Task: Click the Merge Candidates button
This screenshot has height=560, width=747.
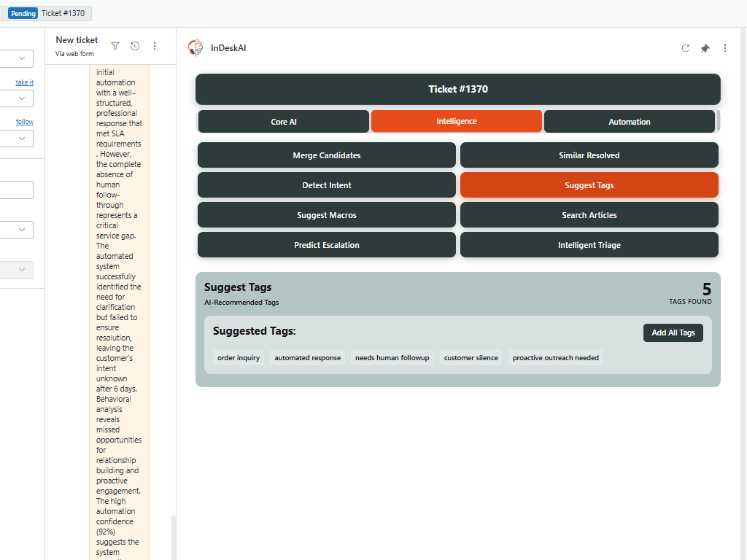Action: click(x=326, y=155)
